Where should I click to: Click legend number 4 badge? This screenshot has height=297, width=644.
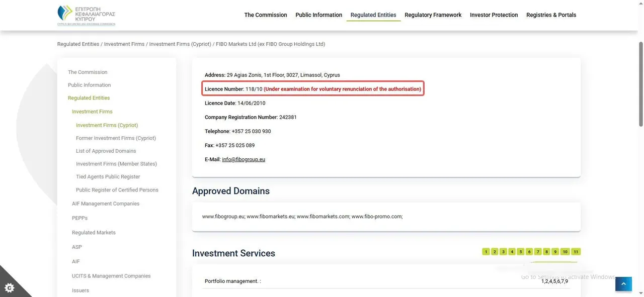(x=512, y=252)
